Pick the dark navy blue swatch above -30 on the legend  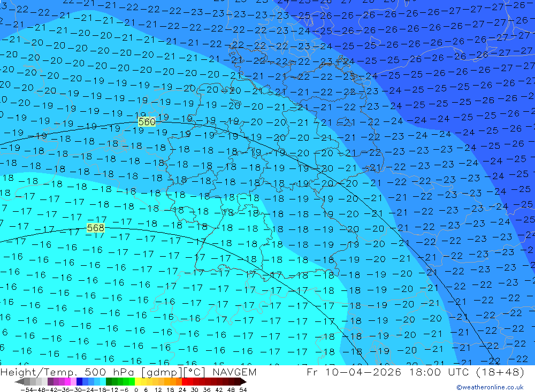(x=80, y=382)
